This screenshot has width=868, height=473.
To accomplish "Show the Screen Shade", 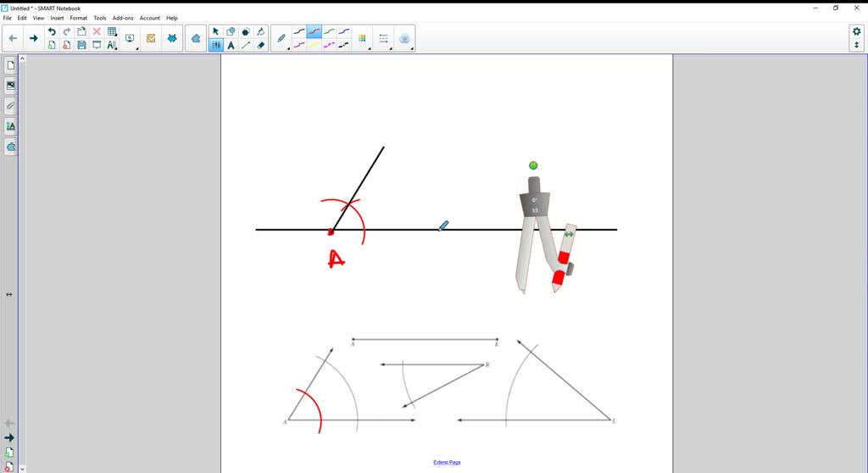I will [97, 45].
